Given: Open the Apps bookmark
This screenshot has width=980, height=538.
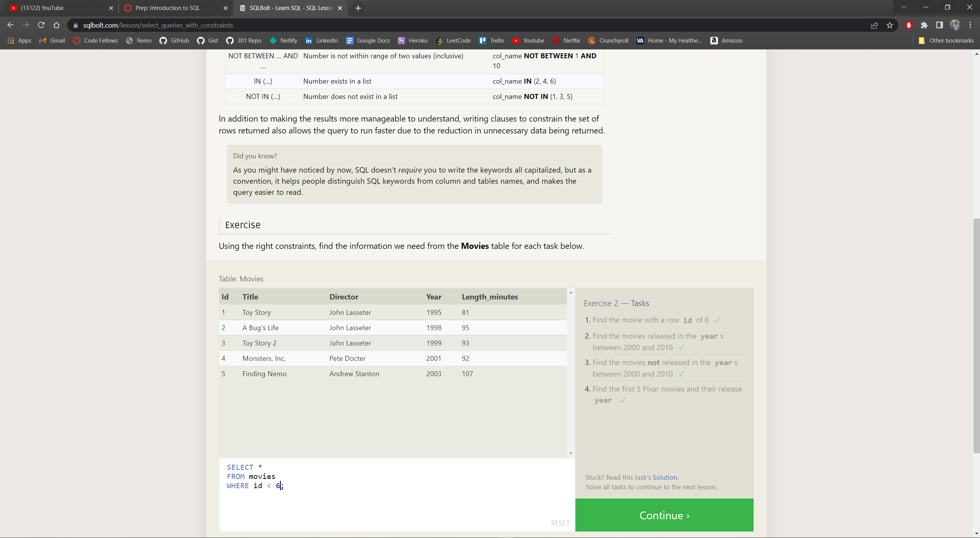Looking at the screenshot, I should click(x=19, y=41).
